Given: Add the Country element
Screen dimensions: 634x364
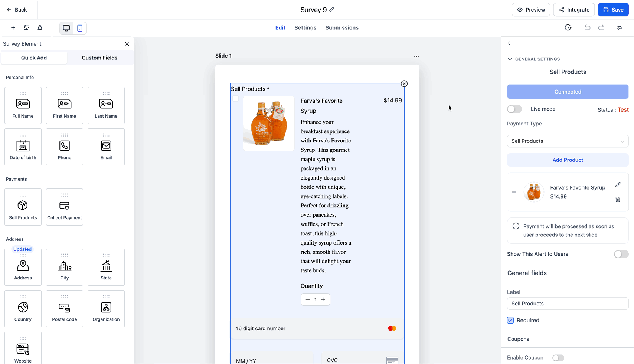Looking at the screenshot, I should click(23, 309).
